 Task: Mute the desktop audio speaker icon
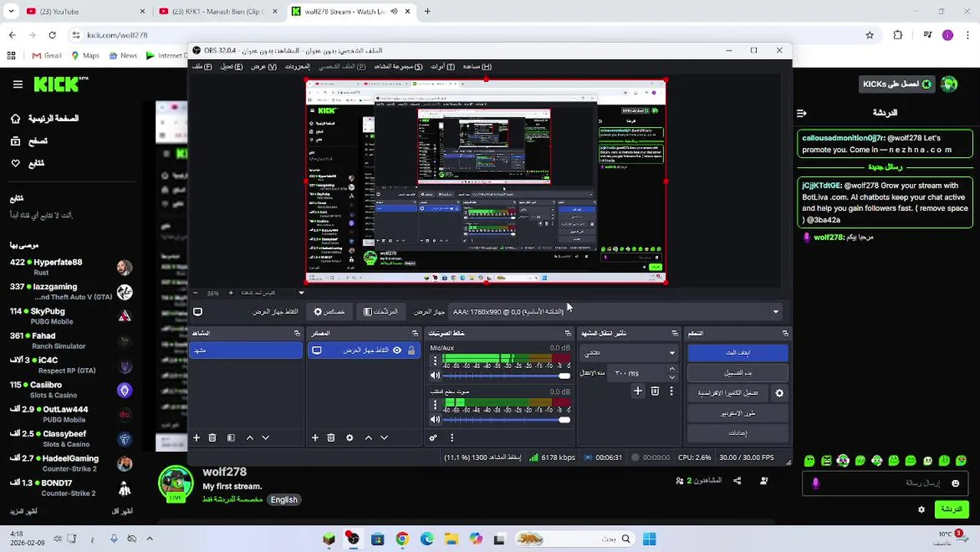(435, 419)
